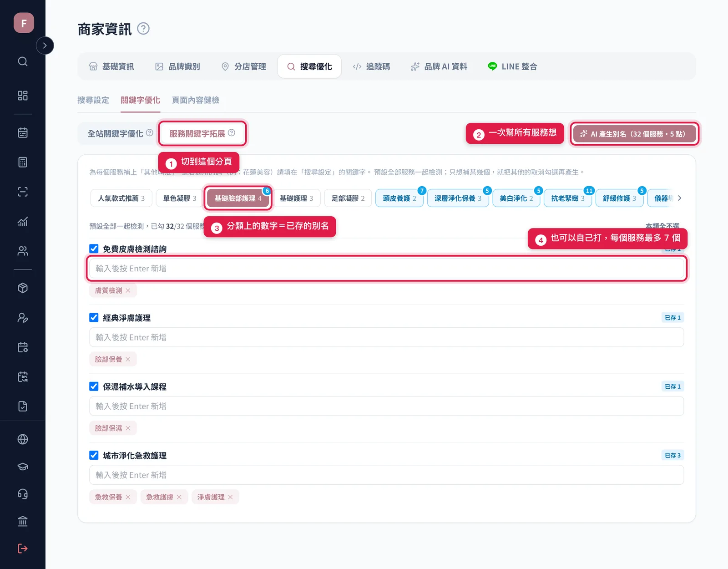
Task: Select the 舒緩修護 category chip
Action: point(619,198)
